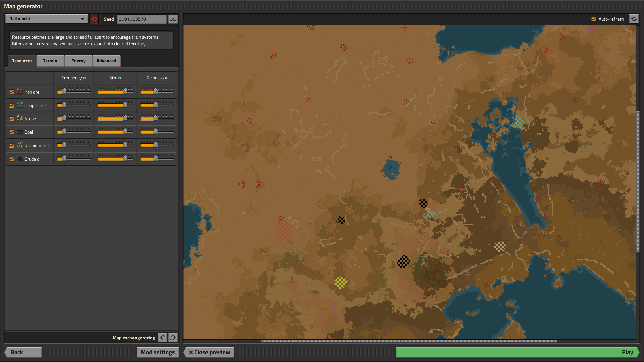
Task: Open the Rail world preset dropdown
Action: click(x=46, y=19)
